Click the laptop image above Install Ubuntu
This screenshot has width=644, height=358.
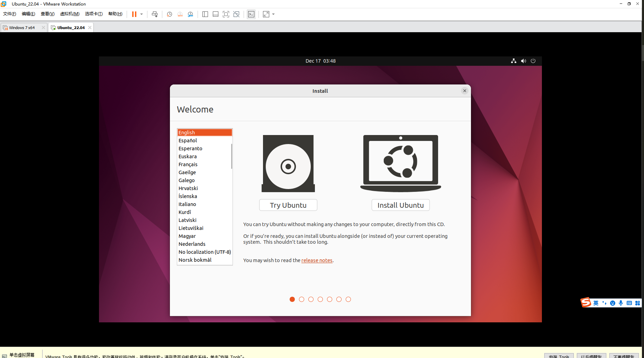tap(401, 163)
